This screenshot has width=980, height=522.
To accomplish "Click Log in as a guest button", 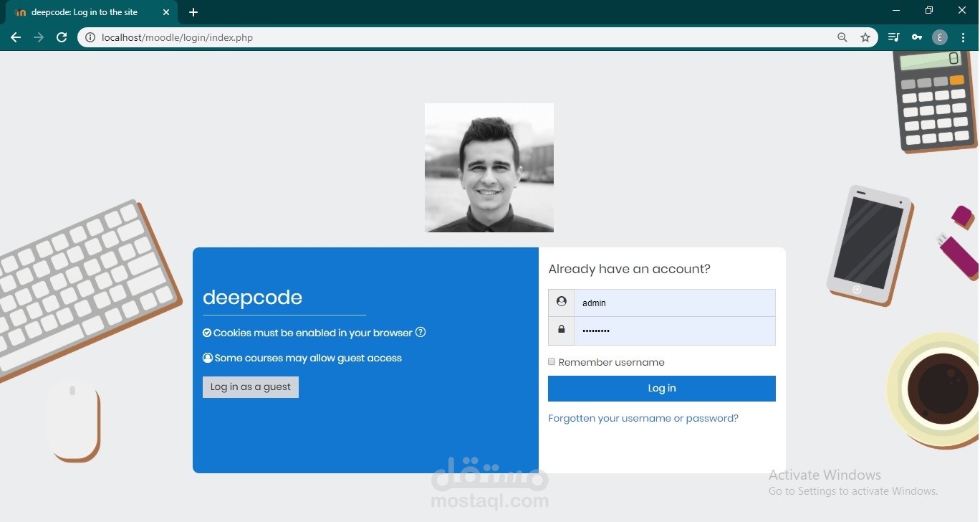I will [251, 387].
